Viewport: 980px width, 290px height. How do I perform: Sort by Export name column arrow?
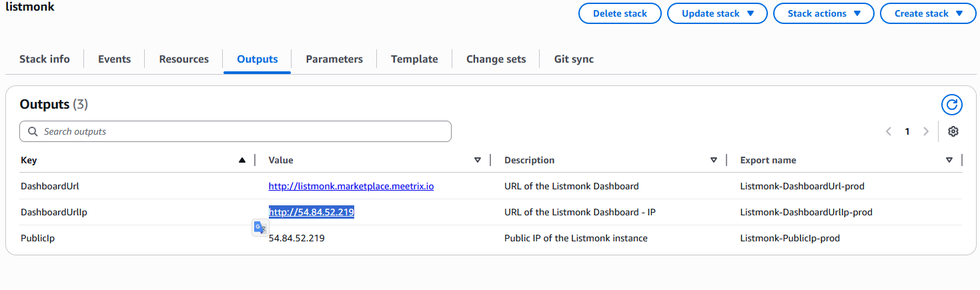(x=949, y=160)
